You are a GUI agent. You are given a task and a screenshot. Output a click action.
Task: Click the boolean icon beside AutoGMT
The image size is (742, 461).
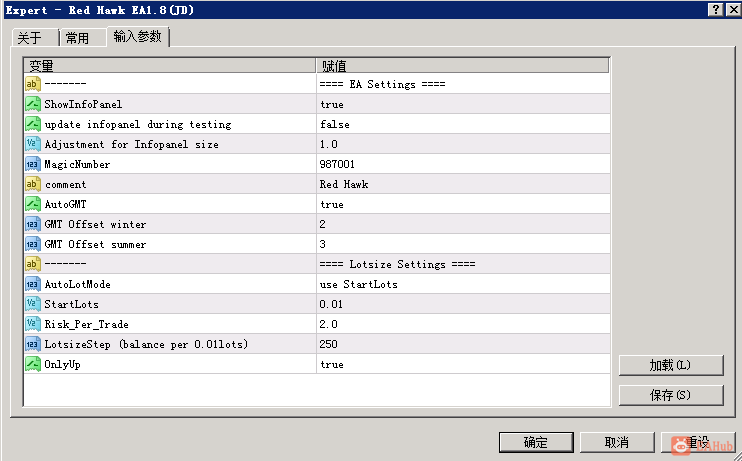pyautogui.click(x=33, y=204)
